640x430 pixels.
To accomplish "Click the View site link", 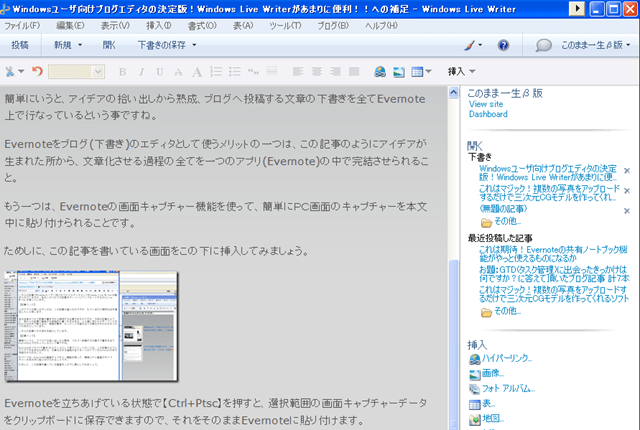I will coord(486,104).
